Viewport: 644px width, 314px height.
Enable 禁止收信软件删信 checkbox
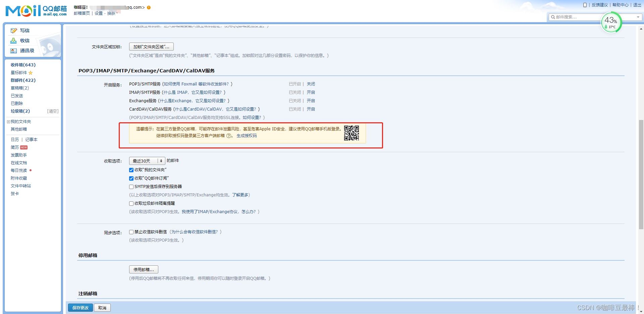point(131,232)
